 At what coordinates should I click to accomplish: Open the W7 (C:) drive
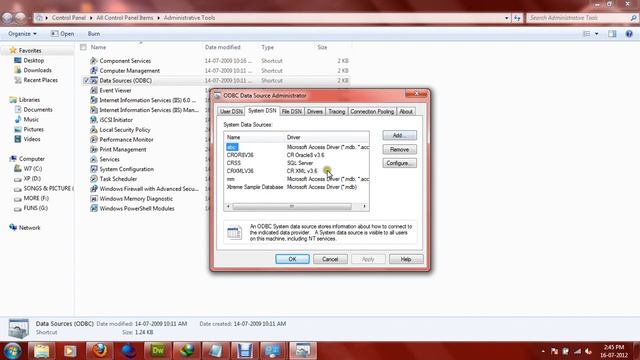(x=33, y=169)
